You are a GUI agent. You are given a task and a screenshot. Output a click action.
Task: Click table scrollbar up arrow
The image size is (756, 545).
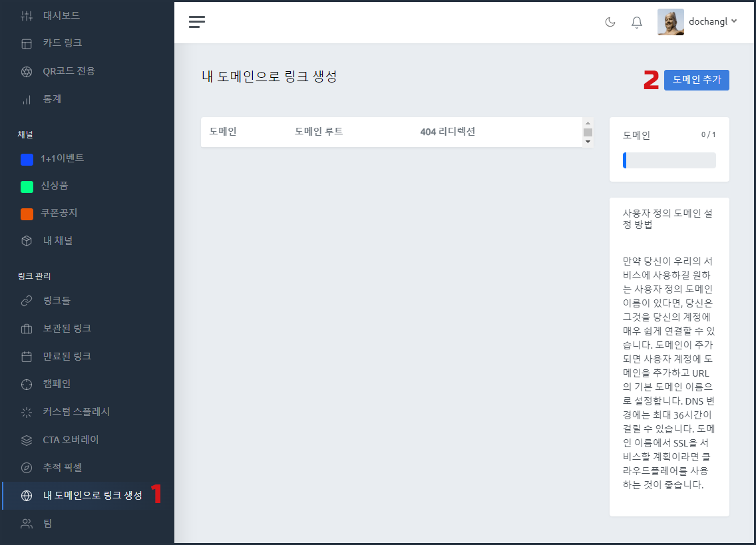pos(588,123)
